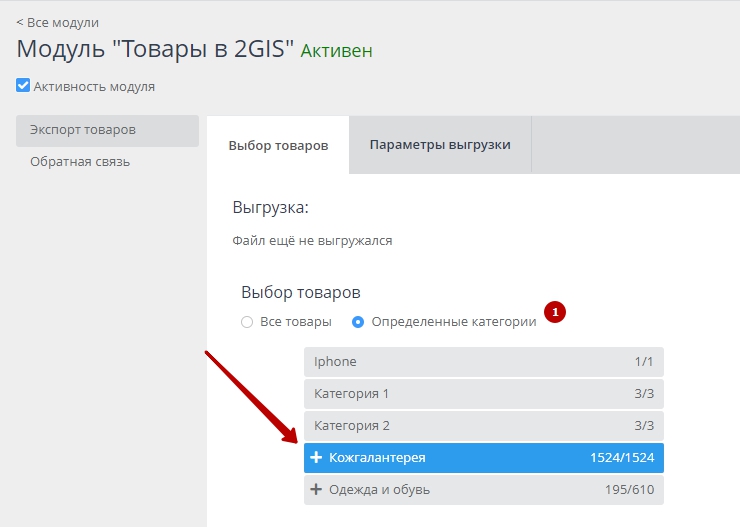Select 'Определенные категории' radio button
The image size is (740, 527).
pyautogui.click(x=358, y=322)
